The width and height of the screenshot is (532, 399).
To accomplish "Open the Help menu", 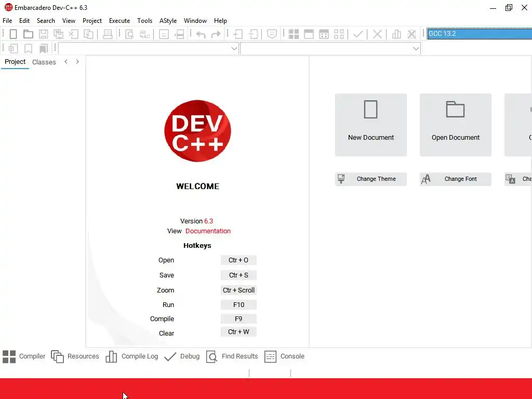I will [x=220, y=21].
